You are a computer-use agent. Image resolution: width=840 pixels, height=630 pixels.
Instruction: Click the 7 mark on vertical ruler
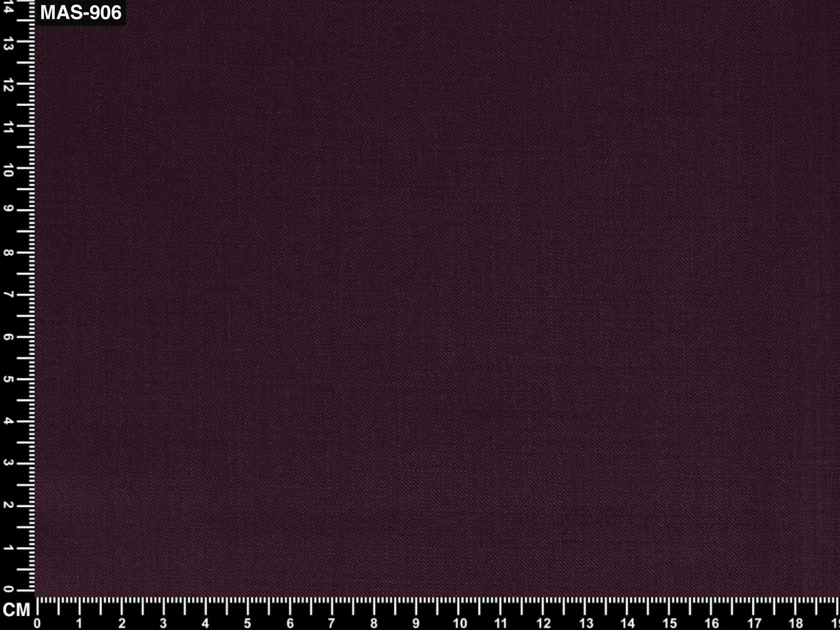pos(8,294)
